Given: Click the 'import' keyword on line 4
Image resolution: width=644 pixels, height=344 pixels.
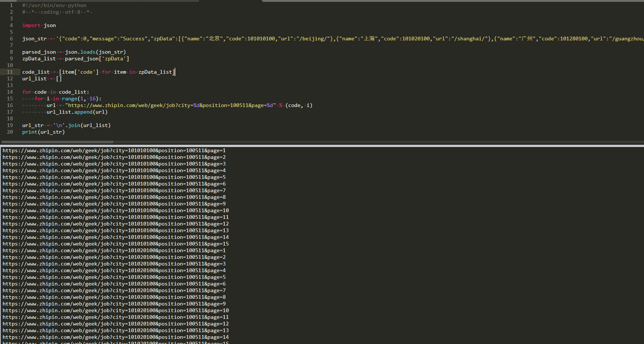Looking at the screenshot, I should point(31,25).
